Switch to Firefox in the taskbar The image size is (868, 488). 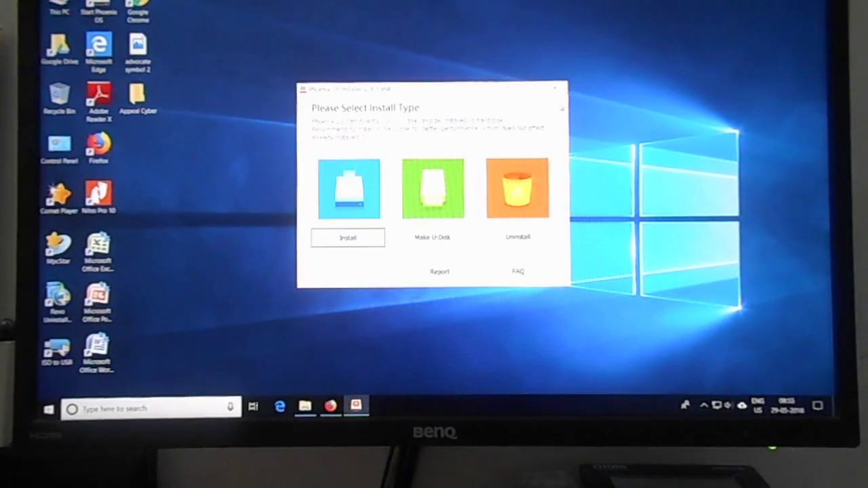tap(330, 406)
